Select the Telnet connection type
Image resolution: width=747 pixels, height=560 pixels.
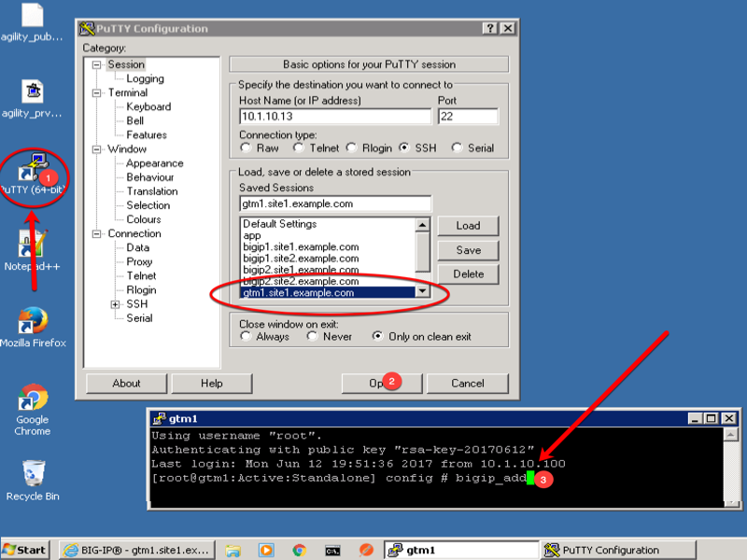coord(299,147)
